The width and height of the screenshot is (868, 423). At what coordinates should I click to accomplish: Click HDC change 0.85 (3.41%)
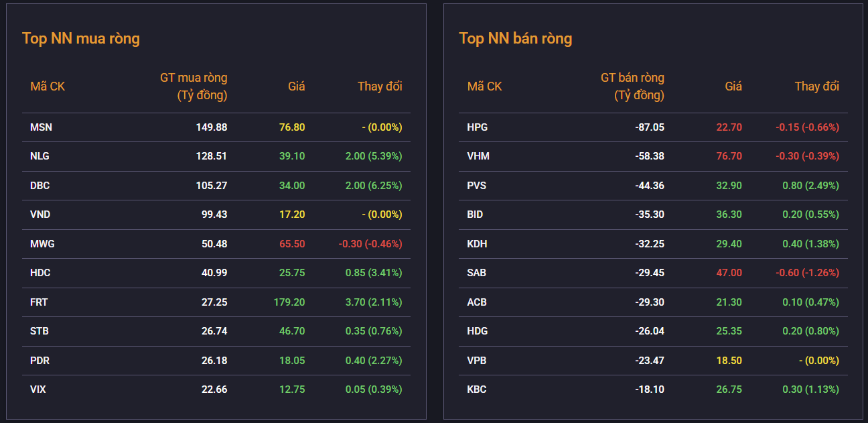374,273
